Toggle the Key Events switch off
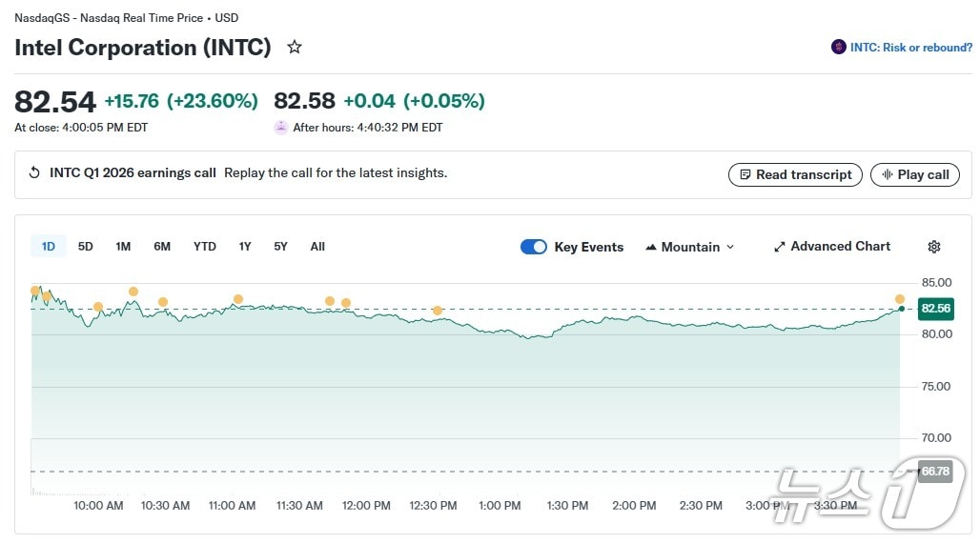Screen dimensions: 980x544 tap(534, 247)
